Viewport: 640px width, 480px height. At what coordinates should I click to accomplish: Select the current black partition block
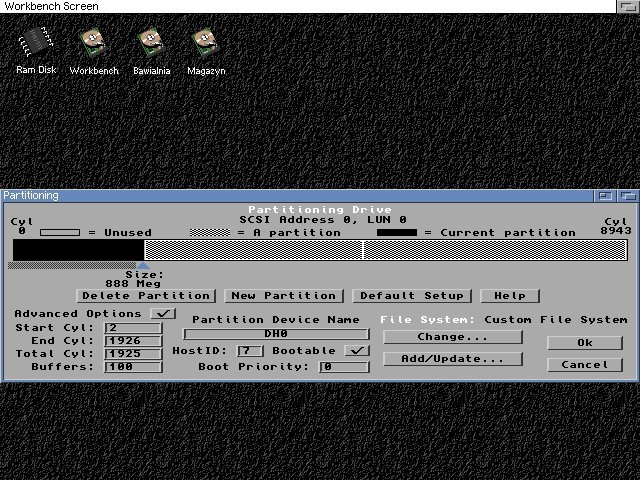pyautogui.click(x=78, y=250)
